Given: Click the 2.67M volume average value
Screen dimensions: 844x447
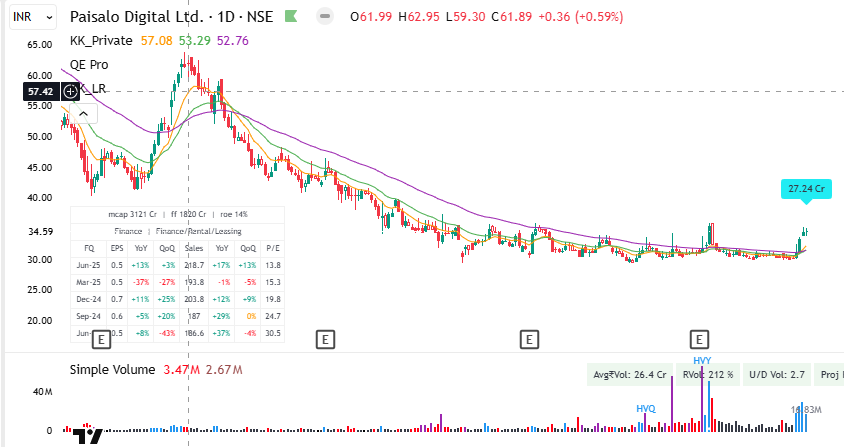Looking at the screenshot, I should pos(224,370).
